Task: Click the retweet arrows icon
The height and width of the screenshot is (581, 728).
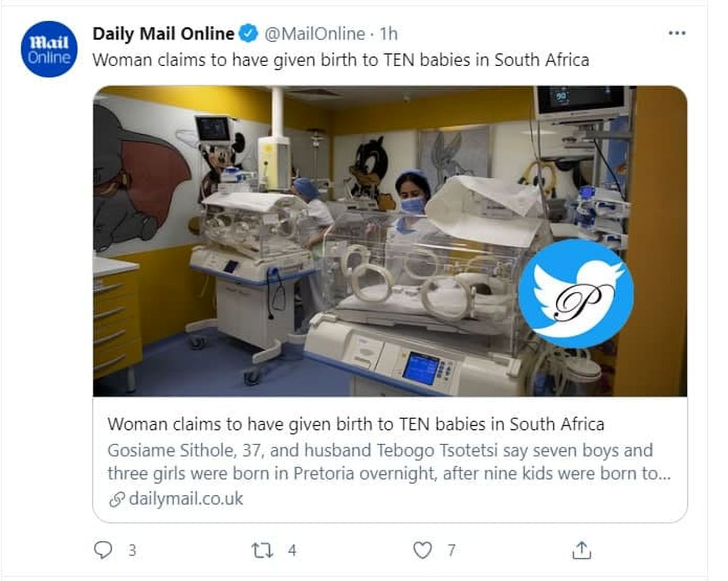Action: tap(261, 550)
